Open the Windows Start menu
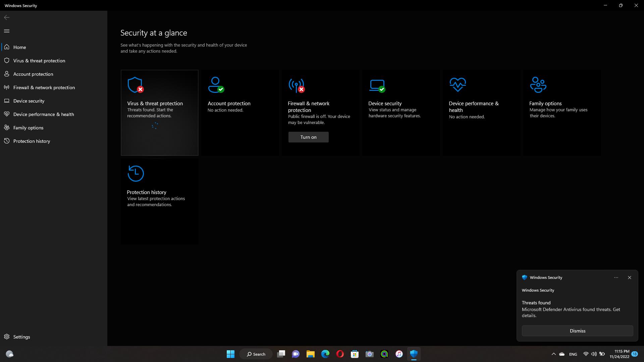 (x=230, y=354)
